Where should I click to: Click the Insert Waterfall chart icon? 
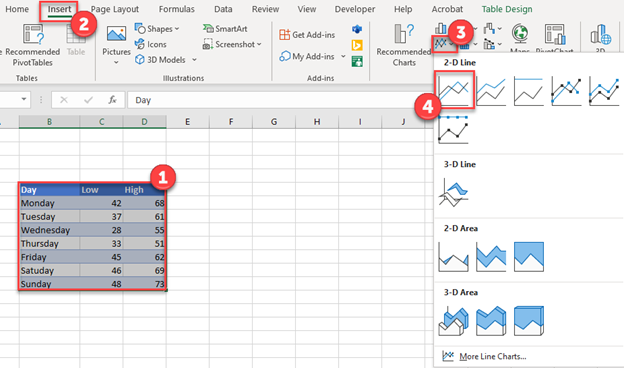tap(489, 29)
